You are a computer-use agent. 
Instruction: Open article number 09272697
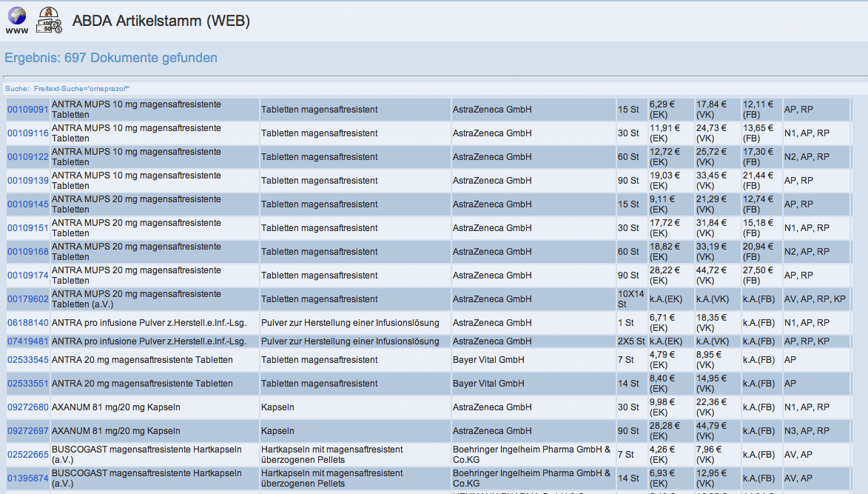(x=27, y=431)
